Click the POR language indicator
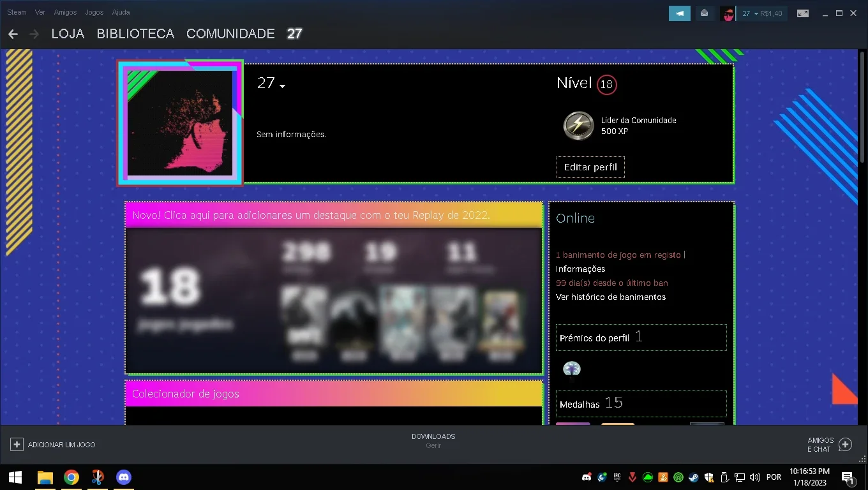 (x=774, y=477)
